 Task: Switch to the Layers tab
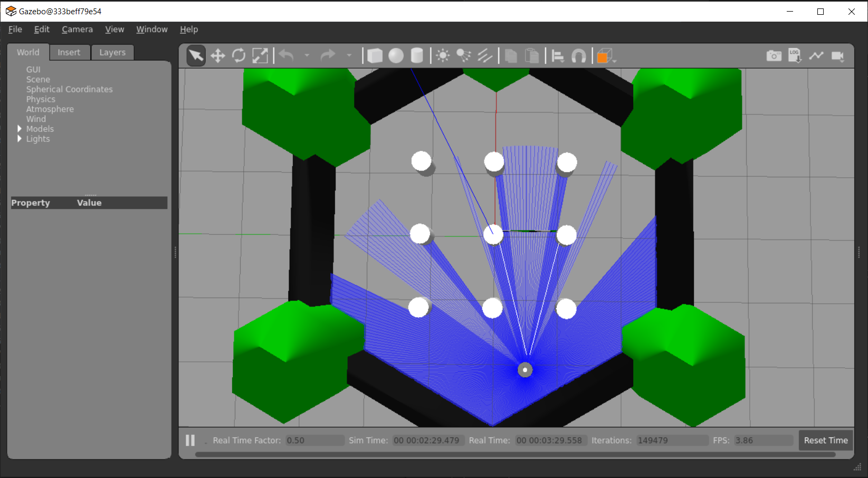click(112, 52)
